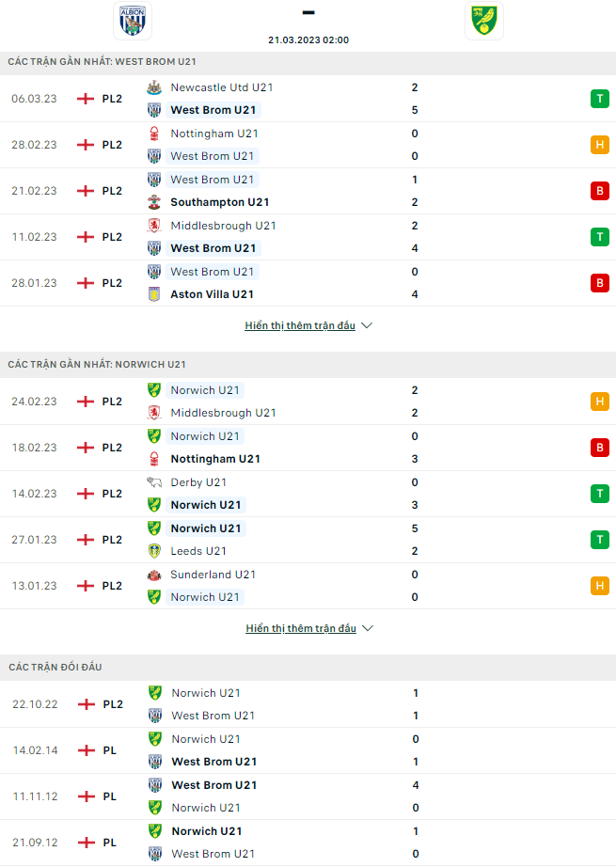This screenshot has height=867, width=616.
Task: Click the Leeds U21 club badge
Action: [x=154, y=551]
